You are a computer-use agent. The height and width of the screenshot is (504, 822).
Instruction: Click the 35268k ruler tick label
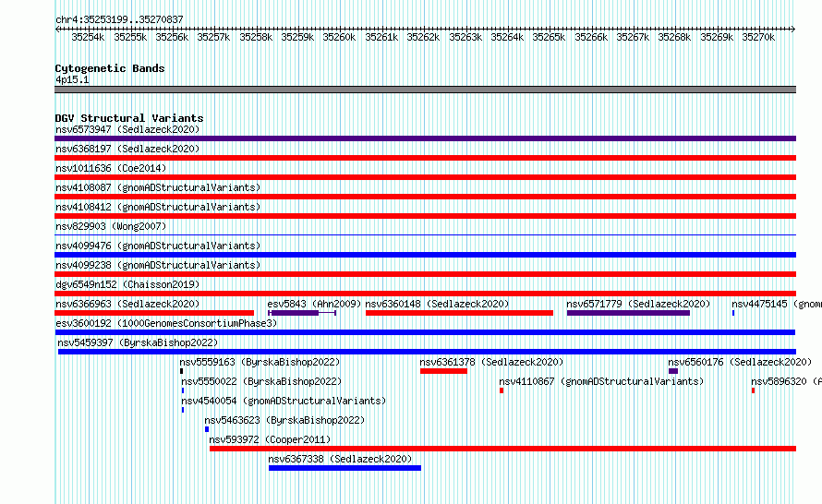tap(675, 37)
